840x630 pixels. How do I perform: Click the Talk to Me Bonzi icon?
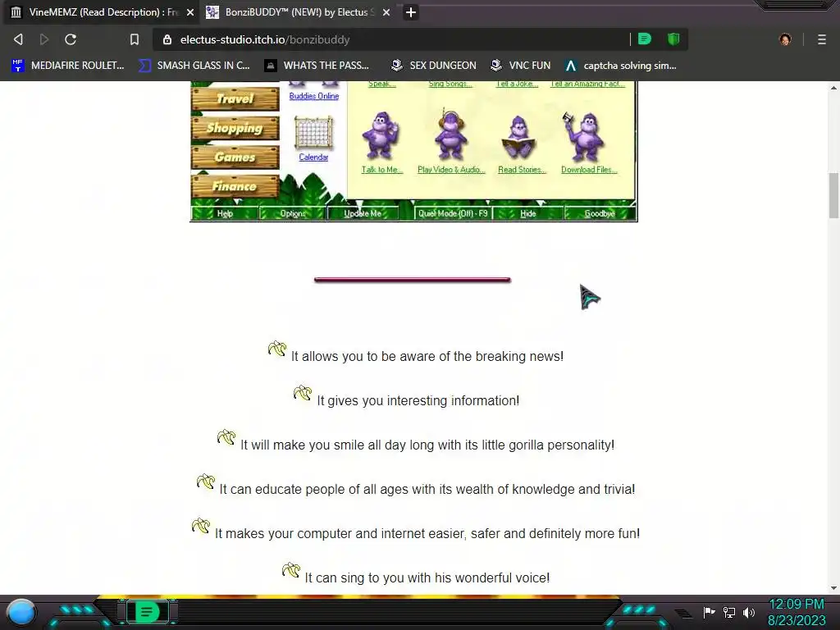381,136
